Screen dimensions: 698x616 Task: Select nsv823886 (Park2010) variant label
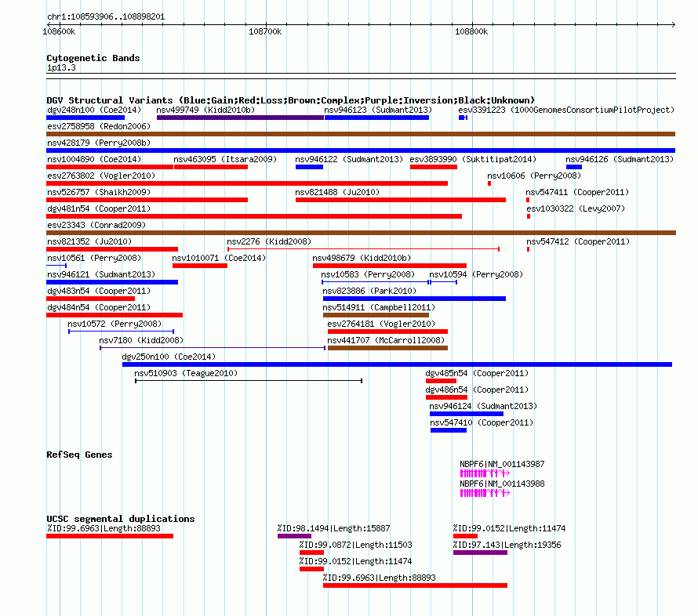[x=369, y=291]
